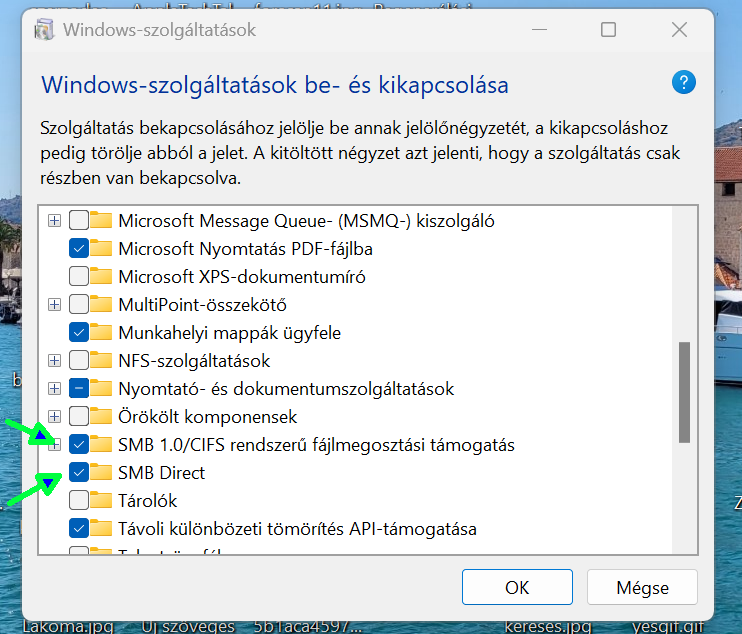This screenshot has width=742, height=634.
Task: Enable Microsoft Message Queue (MSMQ) checkbox
Action: [x=79, y=220]
